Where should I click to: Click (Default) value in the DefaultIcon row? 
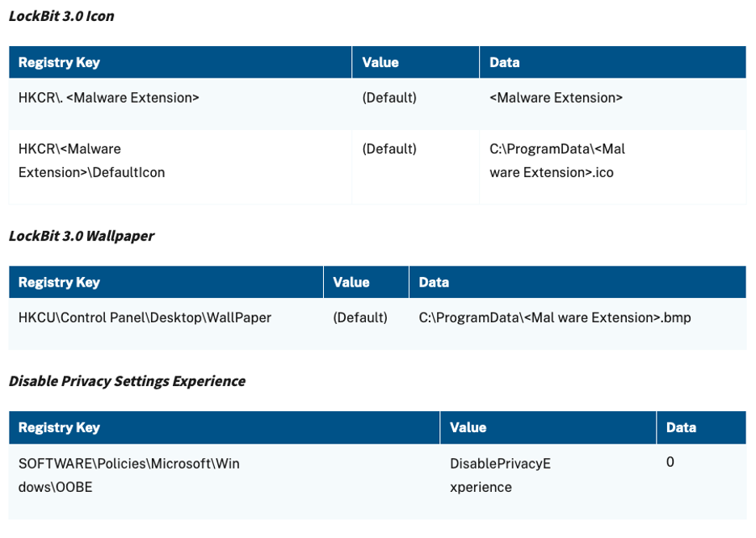(389, 149)
